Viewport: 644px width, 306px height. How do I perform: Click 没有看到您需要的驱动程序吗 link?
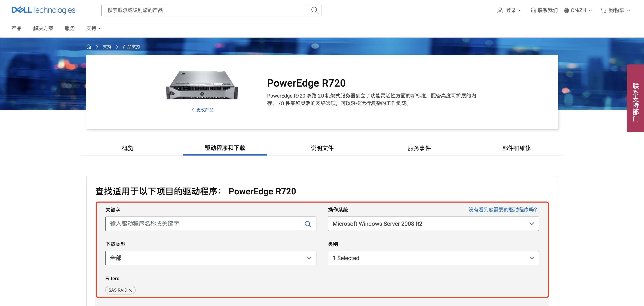(x=503, y=210)
